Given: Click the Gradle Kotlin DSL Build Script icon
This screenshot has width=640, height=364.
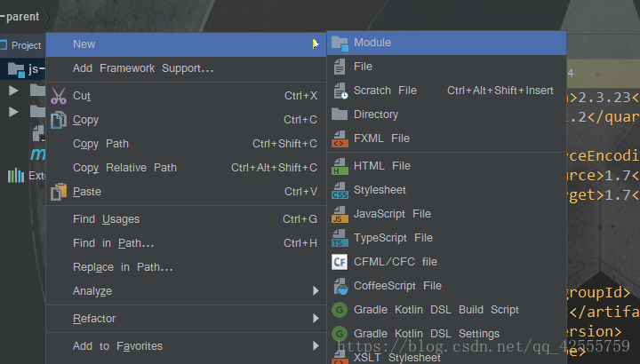Looking at the screenshot, I should (x=339, y=310).
